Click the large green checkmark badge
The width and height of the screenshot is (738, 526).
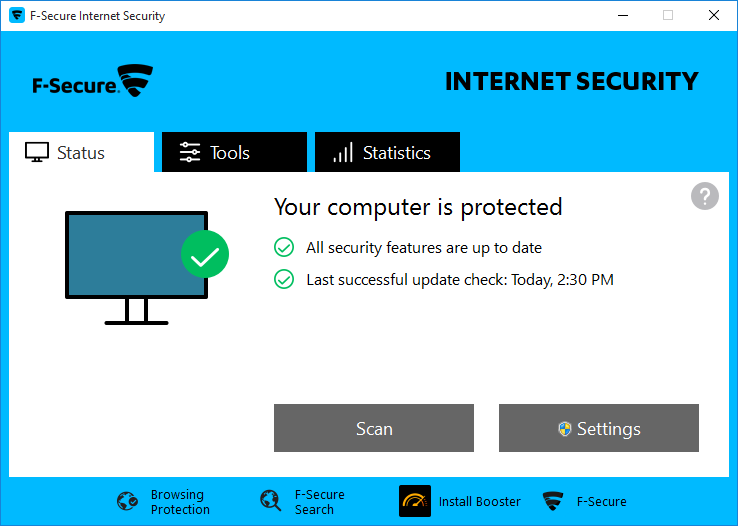205,255
